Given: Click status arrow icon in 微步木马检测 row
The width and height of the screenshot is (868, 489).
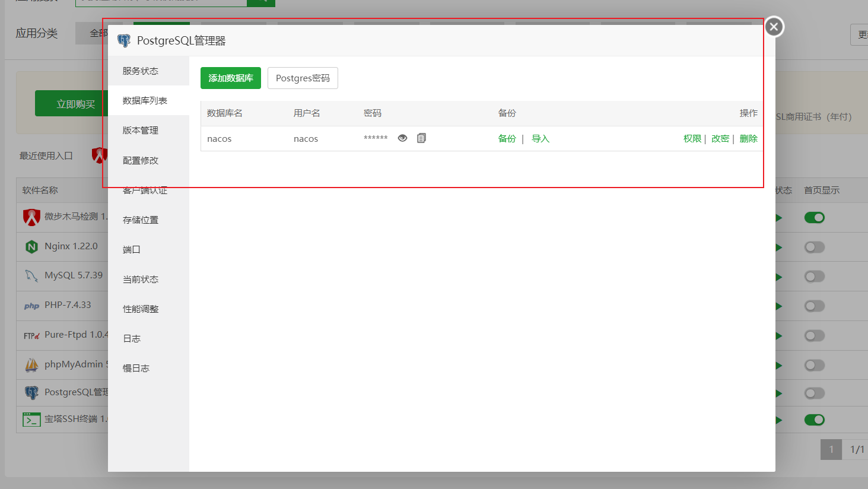Looking at the screenshot, I should coord(779,218).
